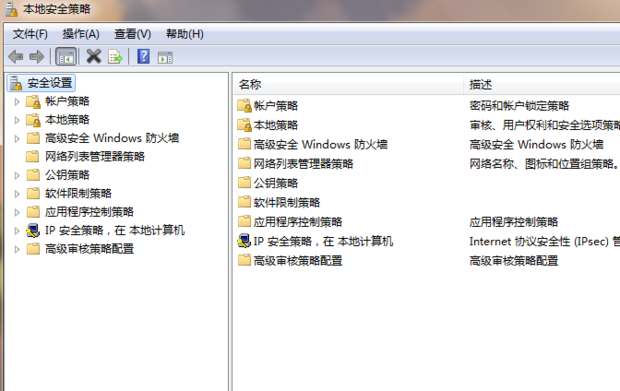Click the 高级审核策略配置 tree folder icon
The height and width of the screenshot is (391, 620).
pos(33,249)
